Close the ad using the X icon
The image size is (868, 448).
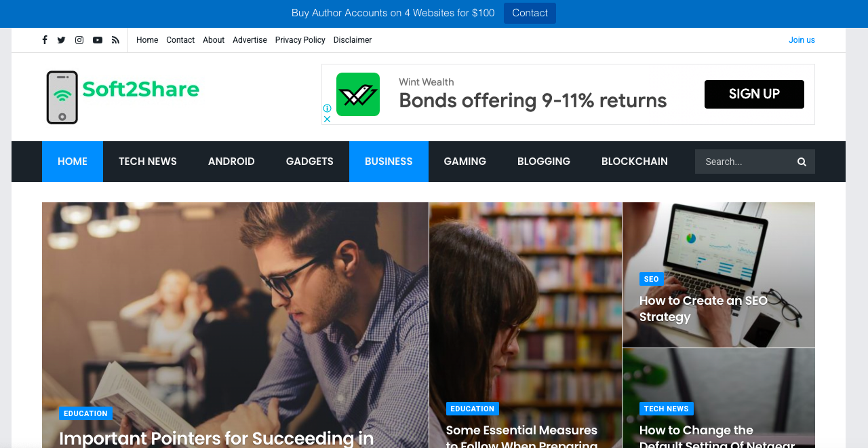tap(327, 119)
